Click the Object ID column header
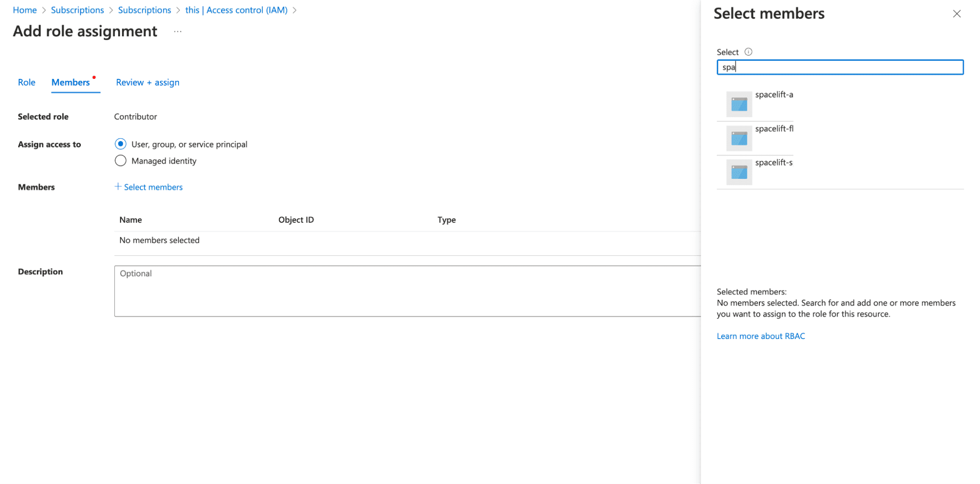 296,220
